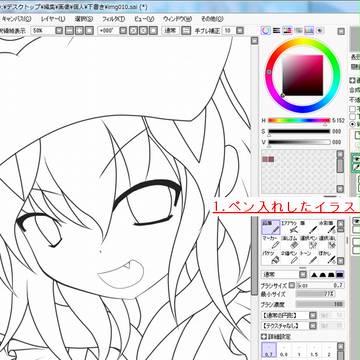The image size is (360, 360).
Task: Select the ぼかし blur tool
Action: [x=327, y=257]
